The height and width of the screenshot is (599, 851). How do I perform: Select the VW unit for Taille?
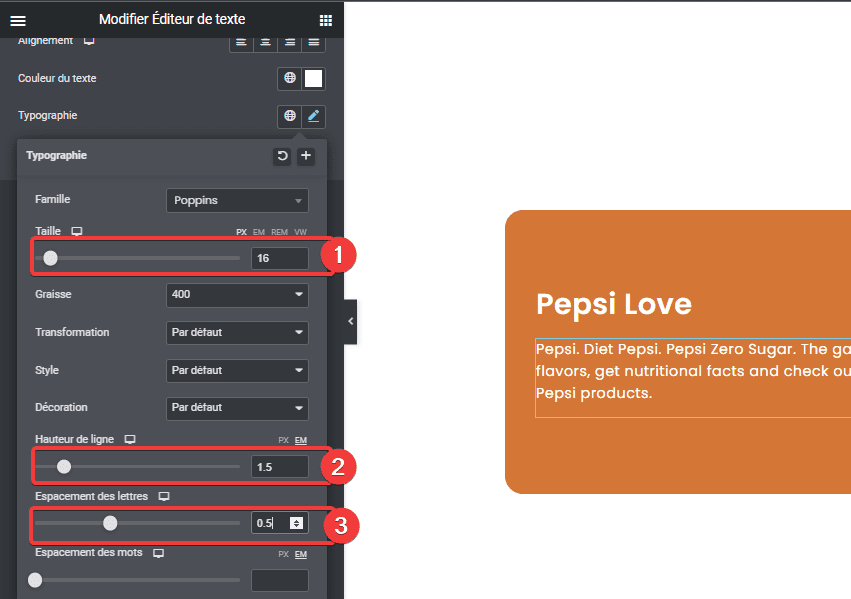[x=300, y=232]
